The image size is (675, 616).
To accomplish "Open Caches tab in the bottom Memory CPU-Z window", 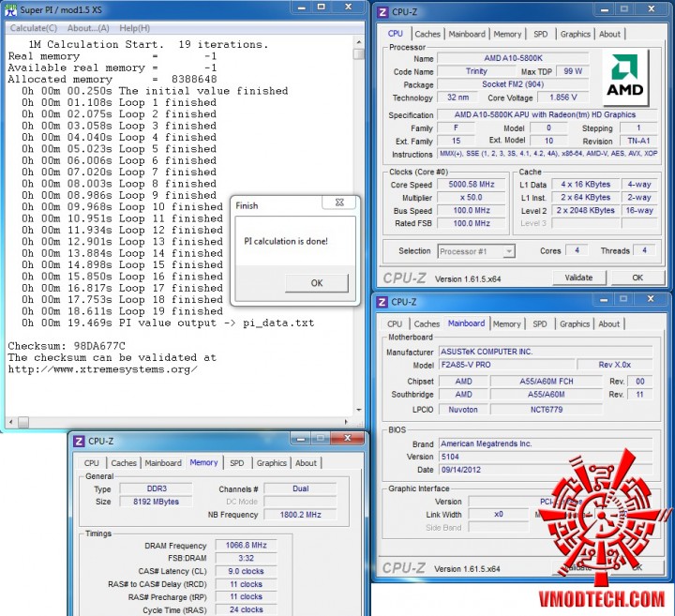I will (124, 463).
